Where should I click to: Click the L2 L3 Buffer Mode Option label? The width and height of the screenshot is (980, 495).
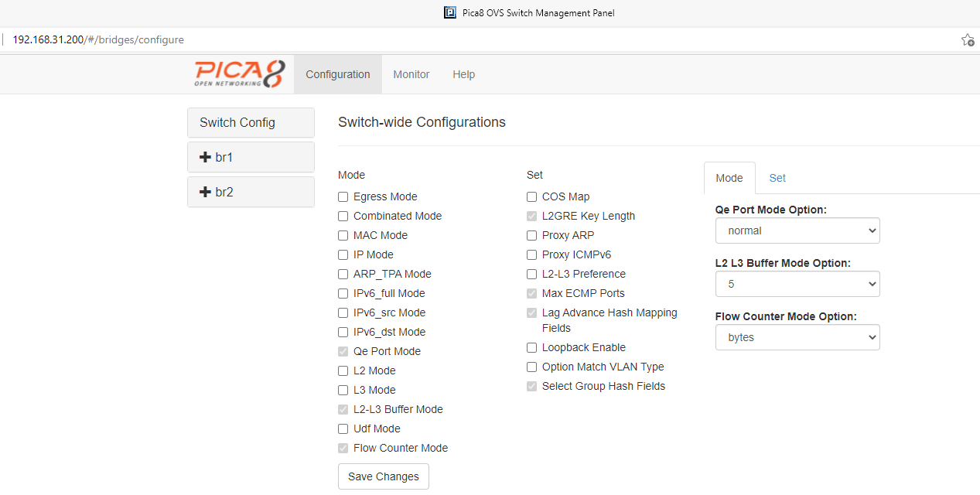783,263
